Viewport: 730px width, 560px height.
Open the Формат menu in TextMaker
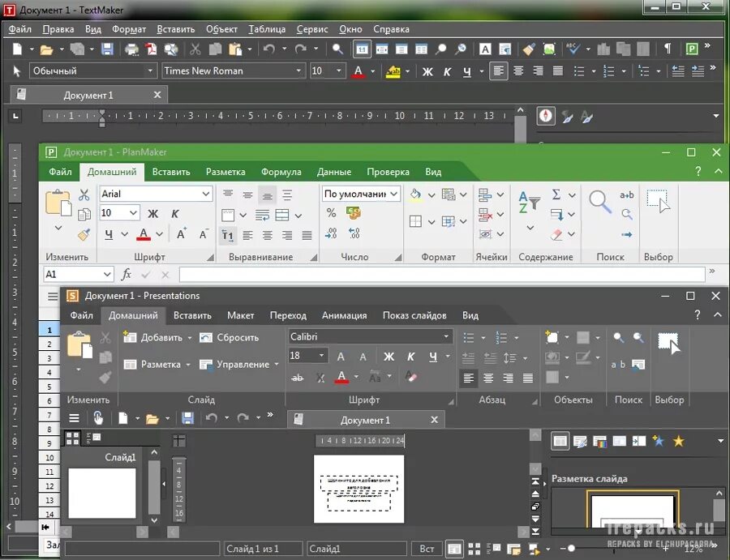point(129,29)
